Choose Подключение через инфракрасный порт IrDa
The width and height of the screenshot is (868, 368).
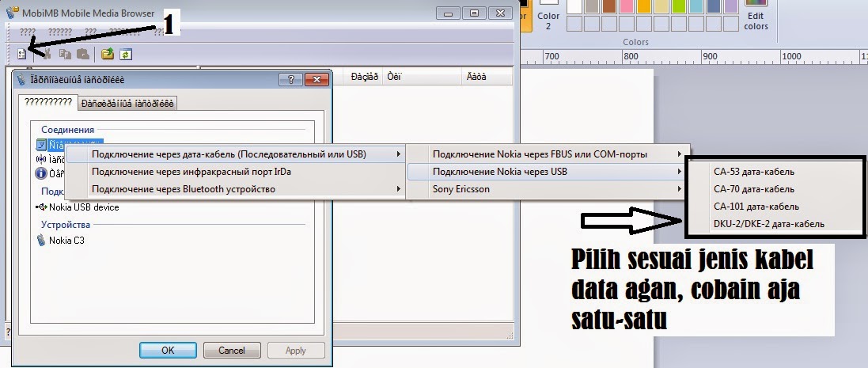235,172
